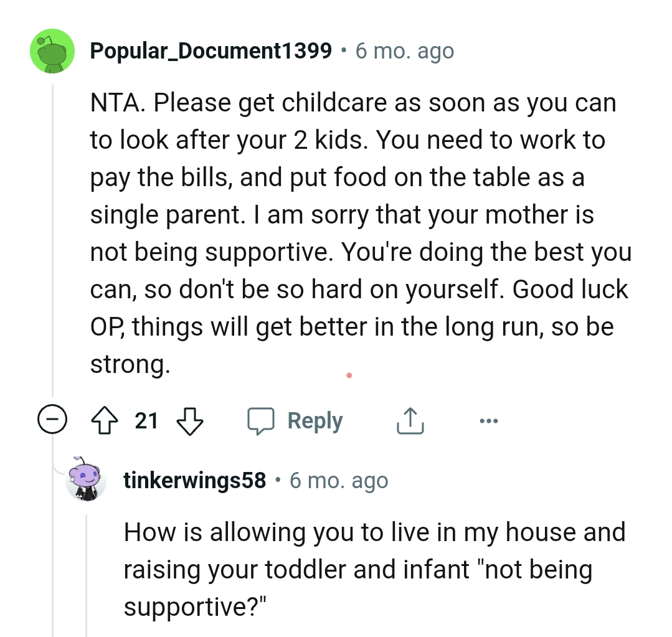Select the comment vote count of 21
The width and height of the screenshot is (672, 637).
[x=147, y=420]
